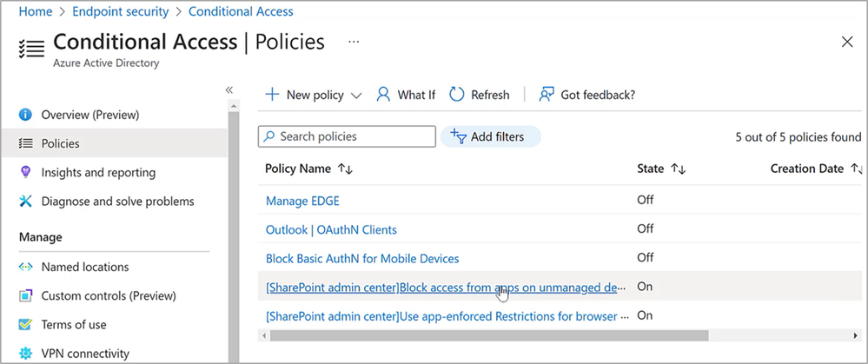This screenshot has width=868, height=364.
Task: Sort by Policy Name column arrows
Action: tap(346, 169)
